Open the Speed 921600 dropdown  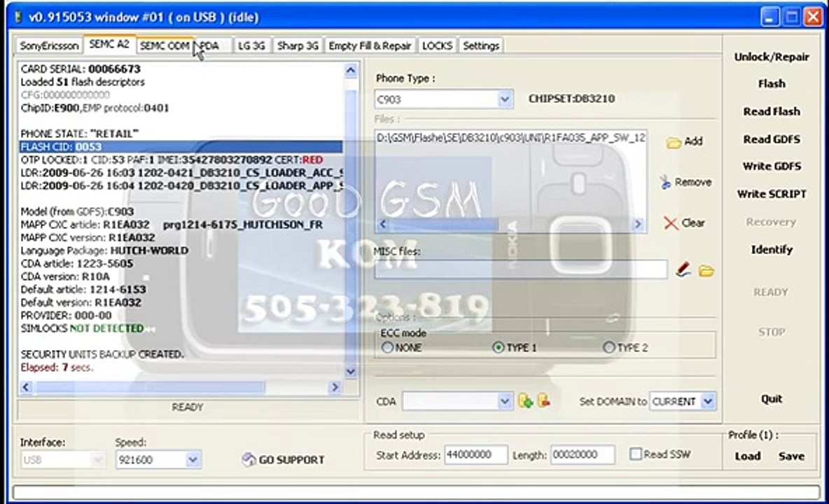coord(193,460)
